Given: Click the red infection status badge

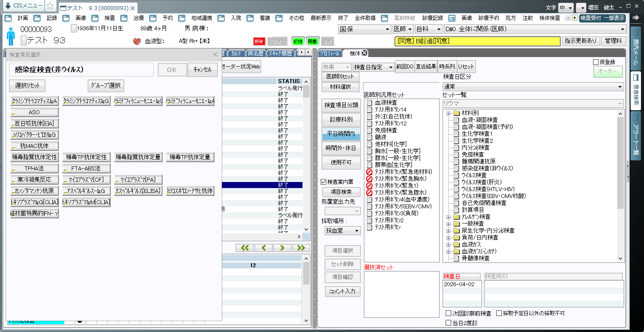Looking at the screenshot, I should [259, 41].
